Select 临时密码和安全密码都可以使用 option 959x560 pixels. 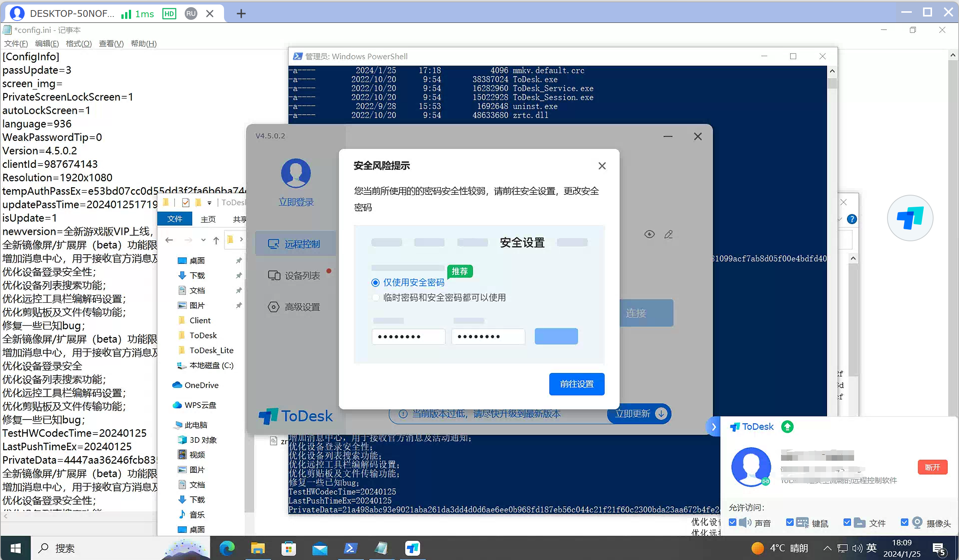click(376, 297)
